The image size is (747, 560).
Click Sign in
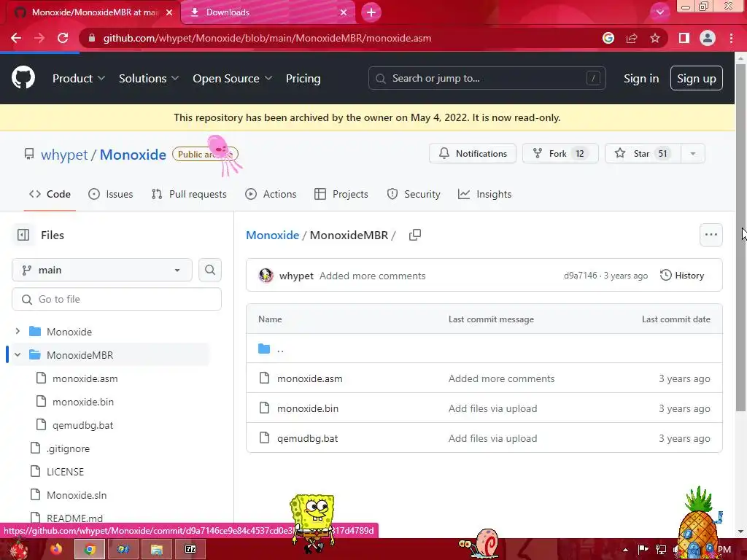(641, 79)
